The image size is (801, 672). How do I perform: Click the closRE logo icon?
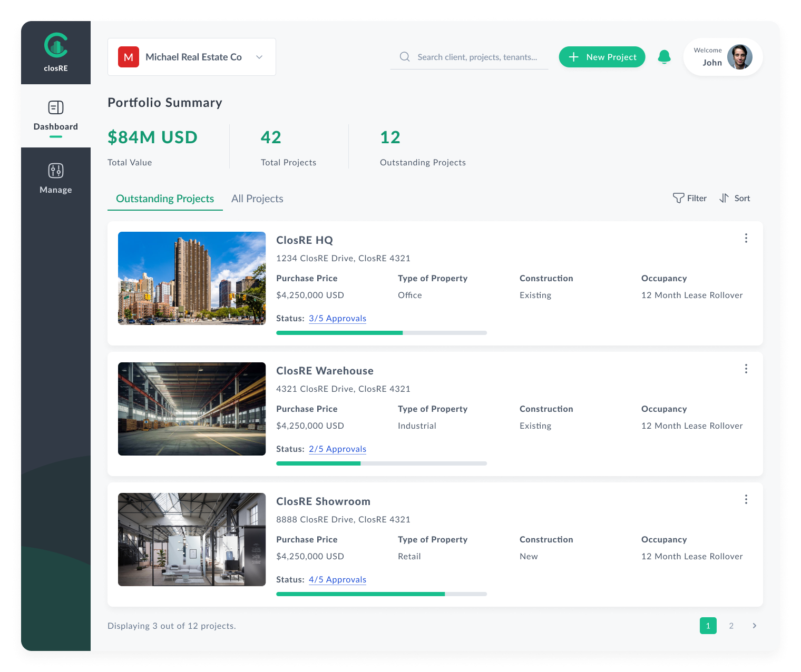click(56, 45)
